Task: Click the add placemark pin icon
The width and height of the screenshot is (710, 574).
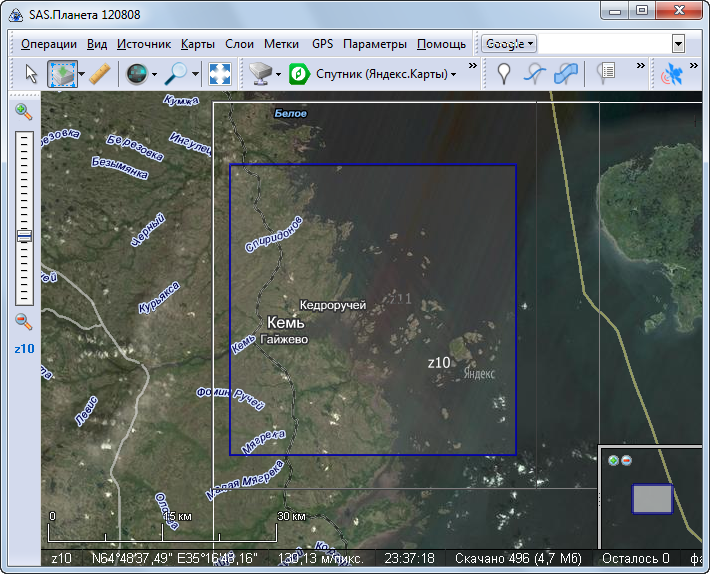Action: click(505, 73)
